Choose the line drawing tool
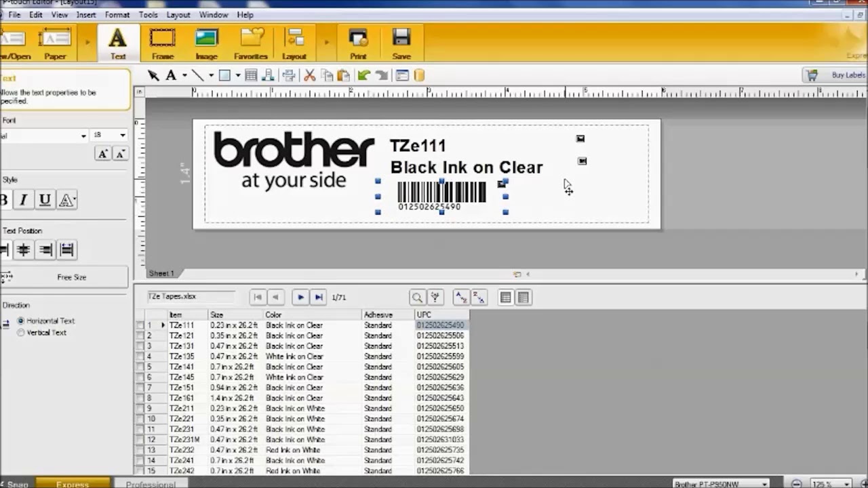The image size is (868, 488). tap(197, 75)
